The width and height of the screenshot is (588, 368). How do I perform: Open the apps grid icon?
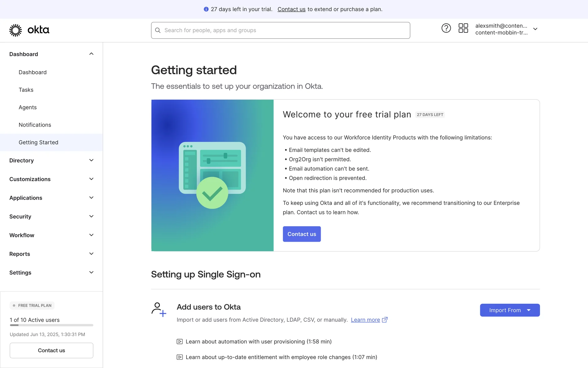pos(463,28)
